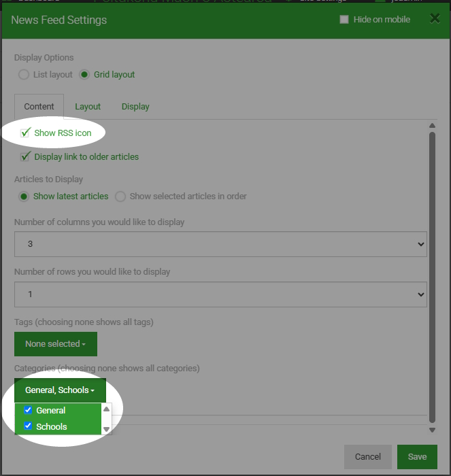Open the number of rows dropdown
Screen dimensions: 451x476
[x=220, y=294]
